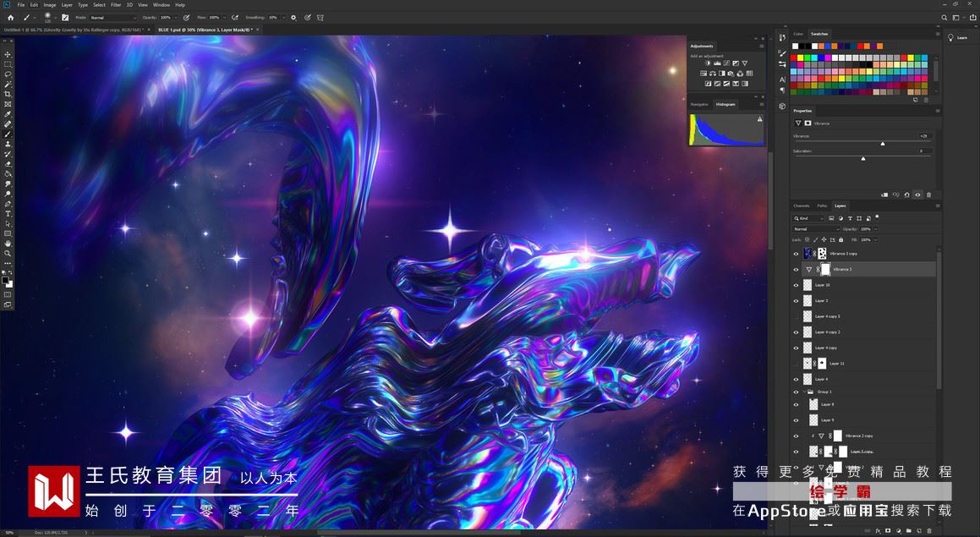Select the Hand tool
The image size is (980, 537).
pos(8,244)
